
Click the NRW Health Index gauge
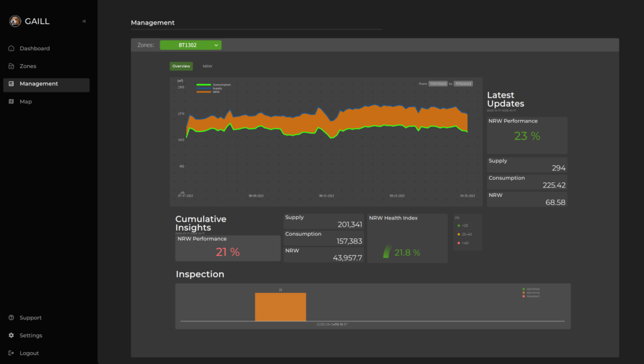click(387, 252)
